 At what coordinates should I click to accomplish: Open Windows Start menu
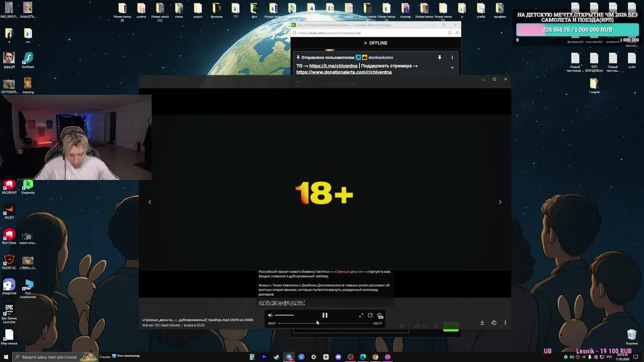click(x=6, y=357)
